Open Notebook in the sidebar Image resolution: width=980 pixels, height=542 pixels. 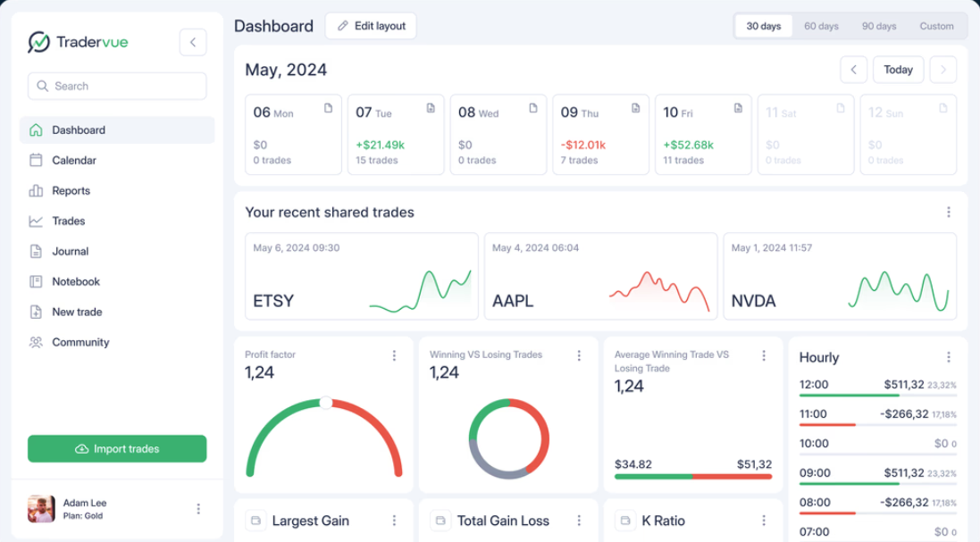click(117, 281)
